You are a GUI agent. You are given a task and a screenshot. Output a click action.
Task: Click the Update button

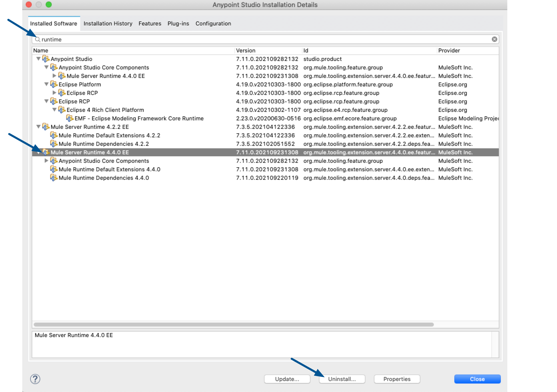(287, 379)
